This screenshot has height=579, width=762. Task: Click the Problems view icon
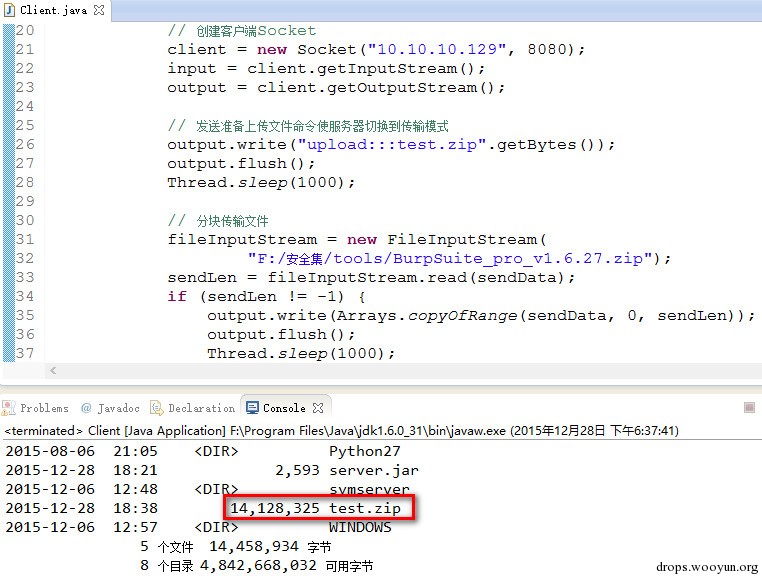9,407
